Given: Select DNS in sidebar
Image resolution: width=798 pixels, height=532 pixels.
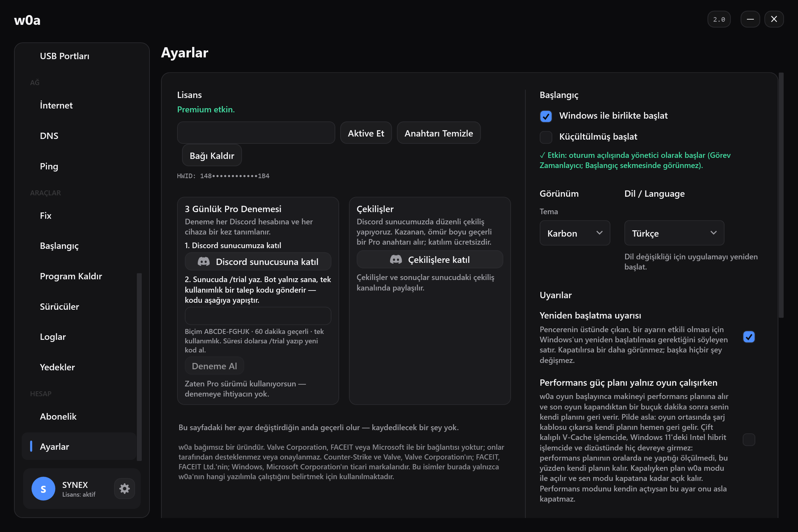Looking at the screenshot, I should [x=79, y=136].
